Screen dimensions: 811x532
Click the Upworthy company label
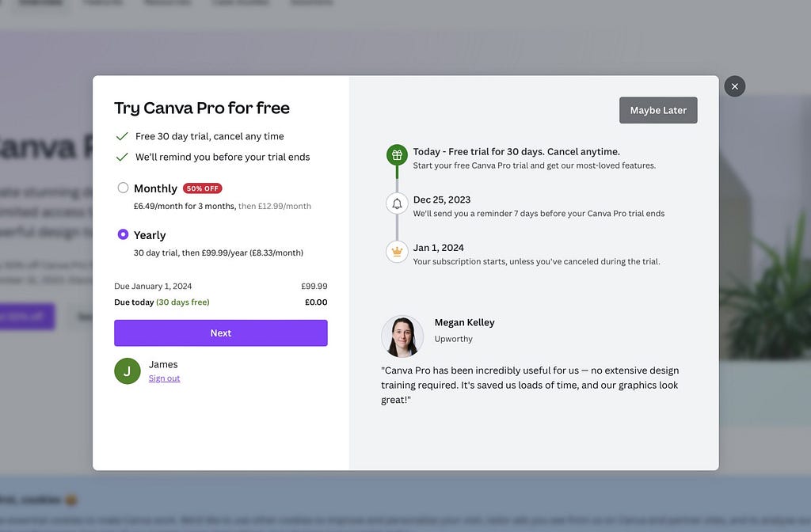[453, 339]
